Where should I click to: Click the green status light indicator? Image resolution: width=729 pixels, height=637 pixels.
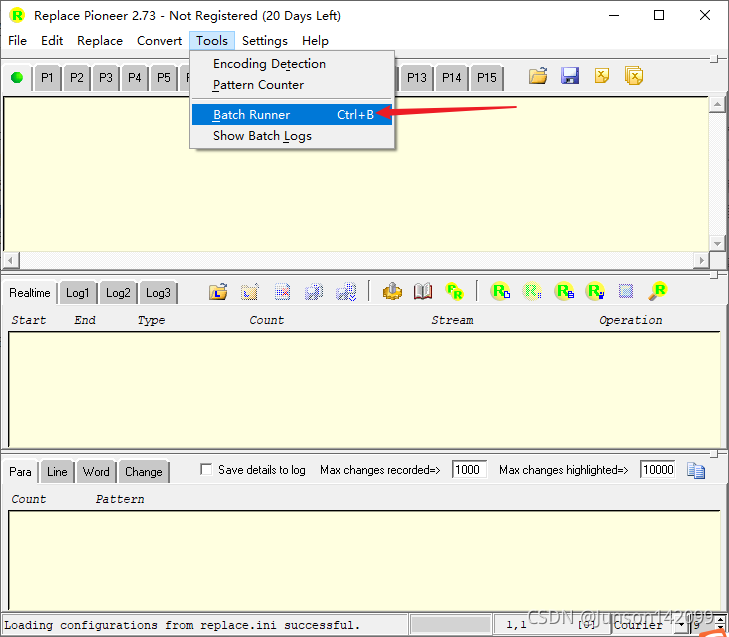tap(17, 77)
